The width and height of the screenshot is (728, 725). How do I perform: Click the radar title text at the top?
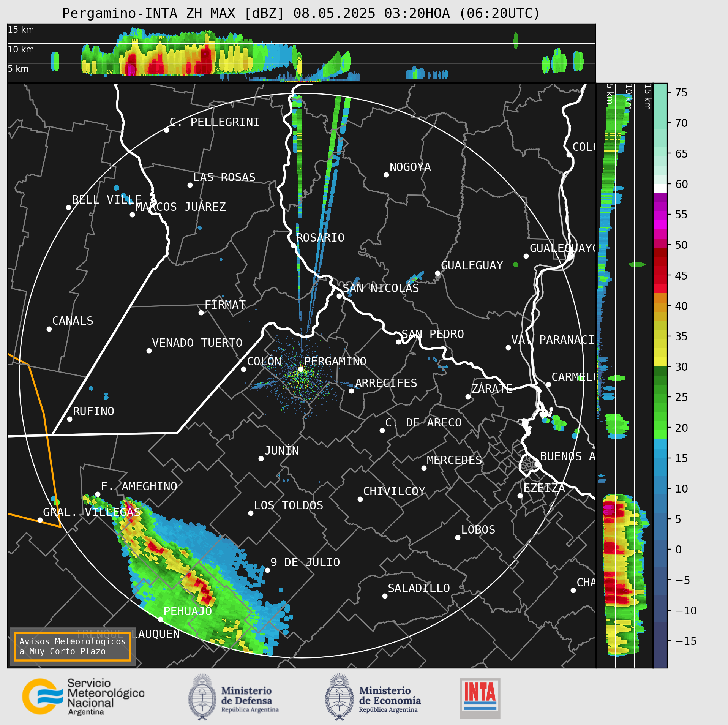point(301,13)
